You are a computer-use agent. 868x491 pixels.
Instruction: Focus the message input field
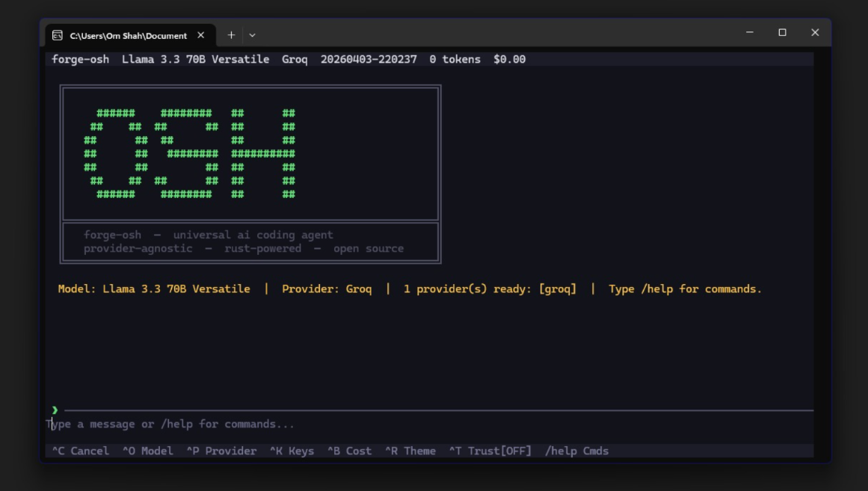(430, 424)
